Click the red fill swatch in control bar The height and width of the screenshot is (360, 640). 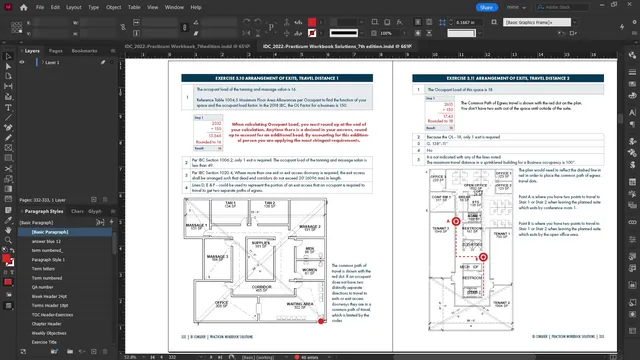pos(312,22)
